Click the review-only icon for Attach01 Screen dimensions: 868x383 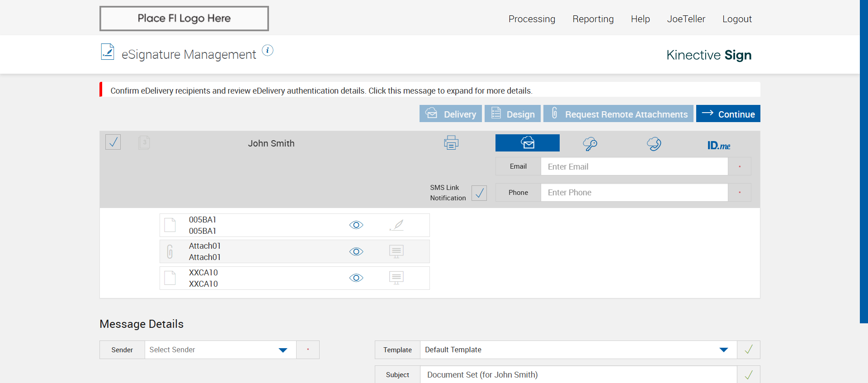[396, 251]
